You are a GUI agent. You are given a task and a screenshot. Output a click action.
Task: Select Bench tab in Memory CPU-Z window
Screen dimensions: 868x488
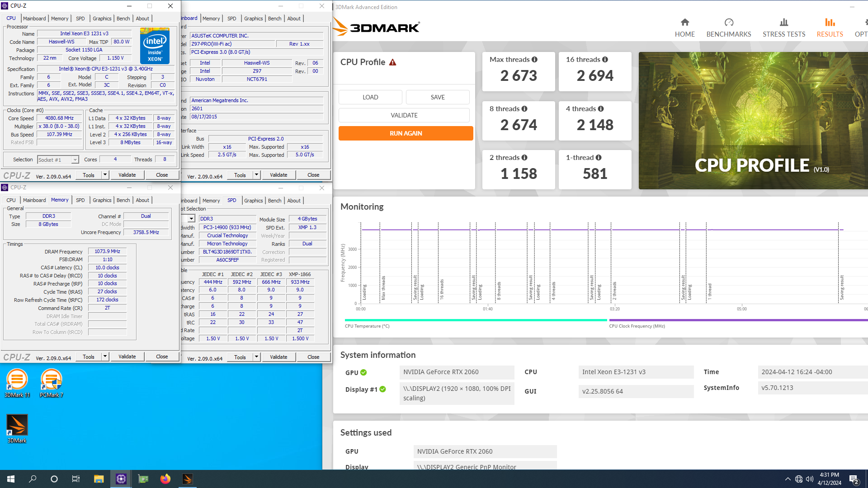[x=123, y=200]
